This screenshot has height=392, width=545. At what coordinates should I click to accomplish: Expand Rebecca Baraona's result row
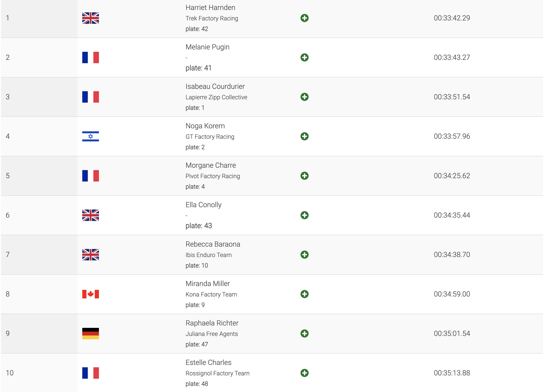coord(304,254)
